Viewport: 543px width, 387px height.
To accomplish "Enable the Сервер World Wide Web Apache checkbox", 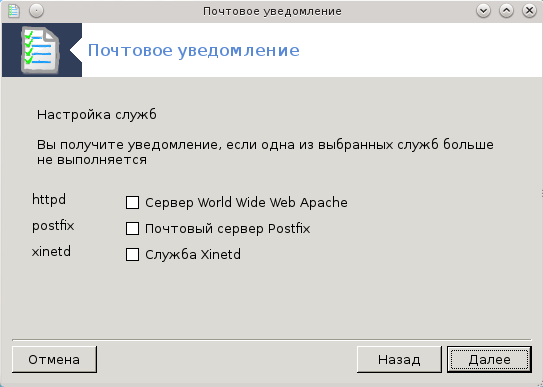I will point(132,202).
